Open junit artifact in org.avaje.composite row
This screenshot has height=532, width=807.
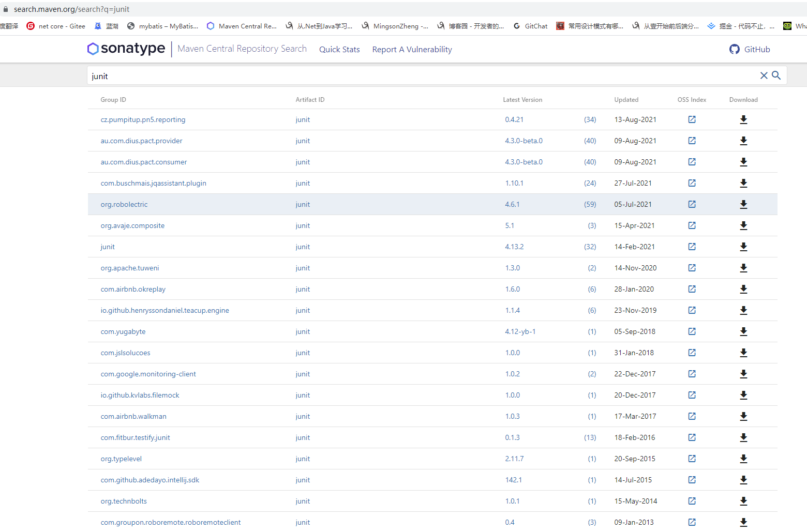[x=303, y=225]
